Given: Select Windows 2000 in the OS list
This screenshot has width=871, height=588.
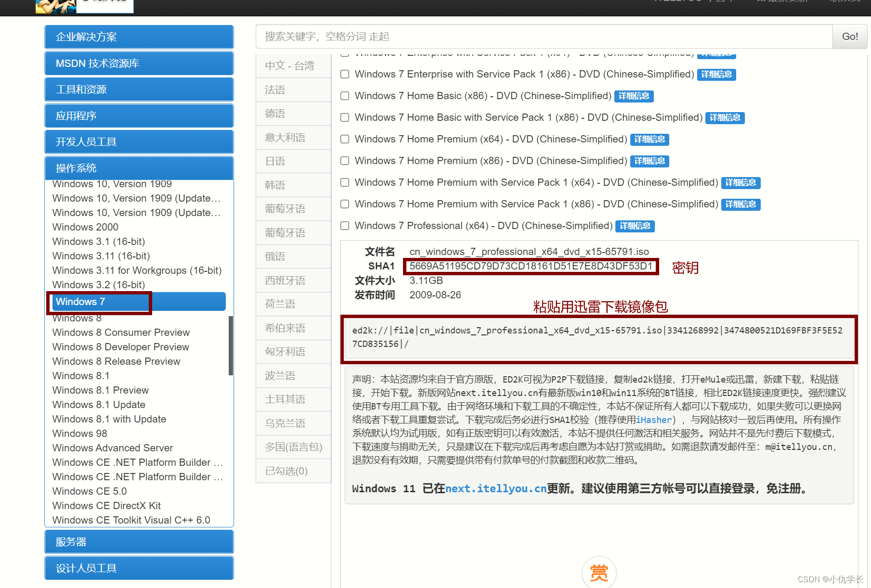Looking at the screenshot, I should click(85, 227).
